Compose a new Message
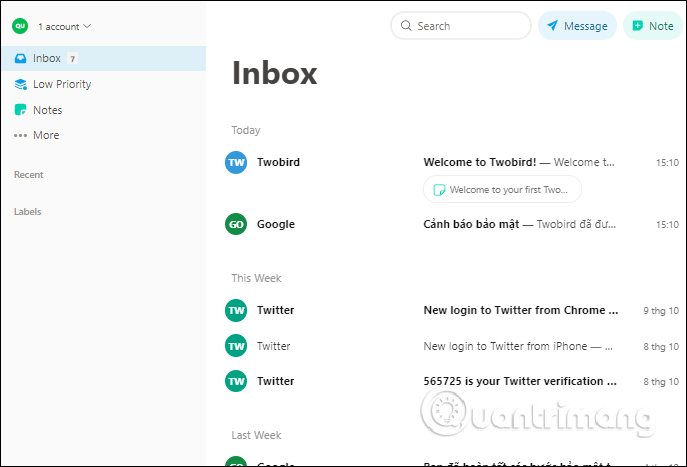Image resolution: width=687 pixels, height=467 pixels. pyautogui.click(x=577, y=26)
